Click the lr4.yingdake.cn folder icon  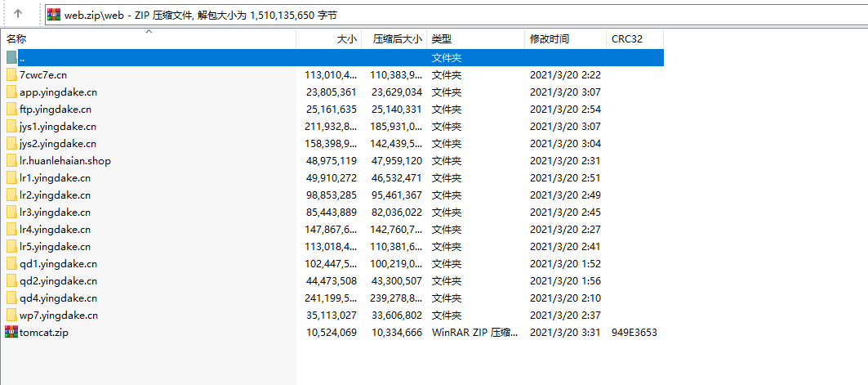tap(11, 230)
